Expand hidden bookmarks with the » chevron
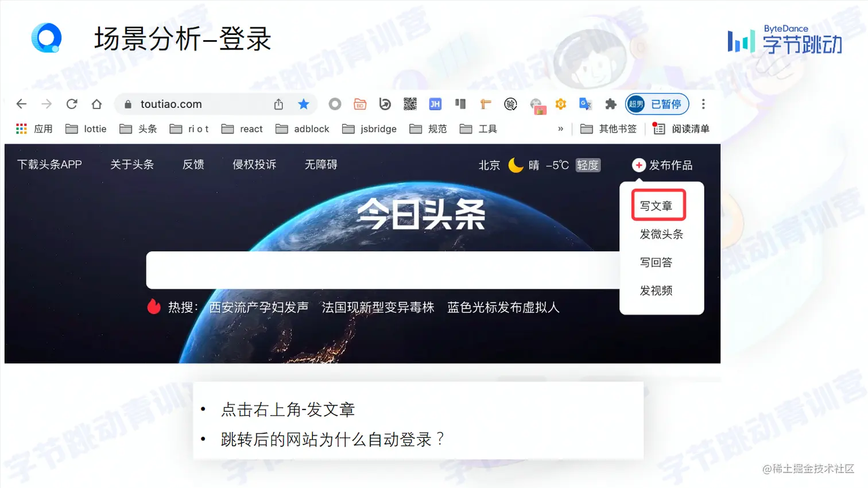 click(x=561, y=129)
